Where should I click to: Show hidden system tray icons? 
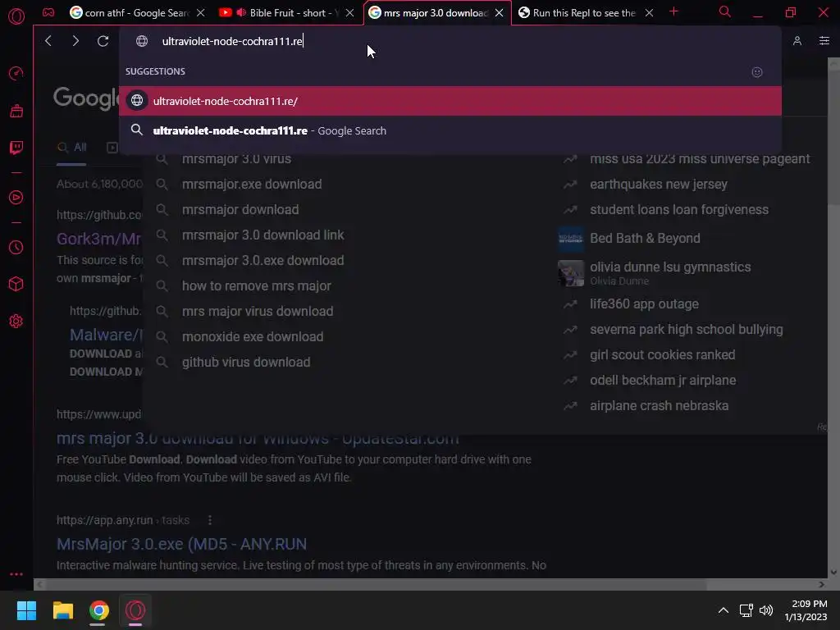coord(724,610)
